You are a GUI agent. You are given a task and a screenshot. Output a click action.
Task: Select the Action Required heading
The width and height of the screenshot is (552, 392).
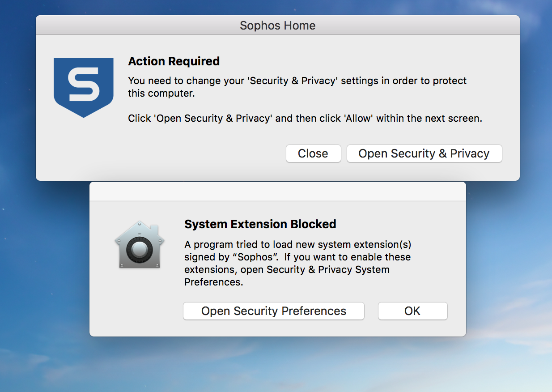pos(174,61)
